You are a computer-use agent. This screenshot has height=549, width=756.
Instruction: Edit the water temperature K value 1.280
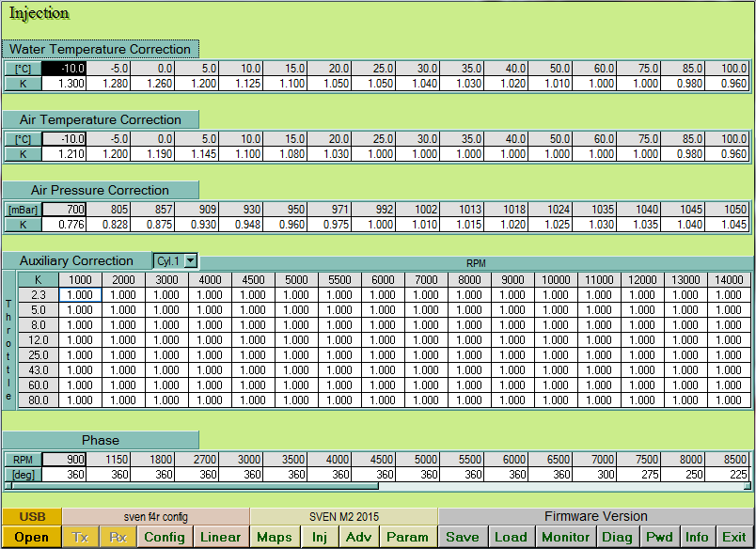tap(108, 84)
